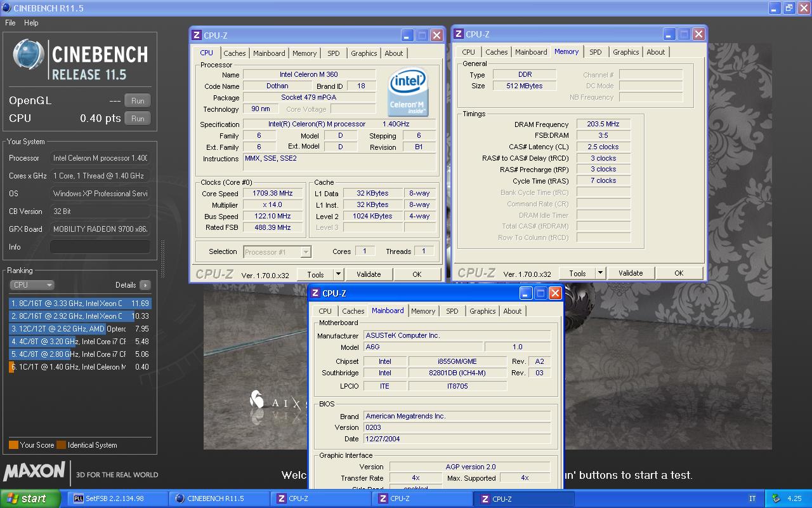The image size is (812, 508).
Task: Expand the ranking Details arrow
Action: pyautogui.click(x=145, y=285)
